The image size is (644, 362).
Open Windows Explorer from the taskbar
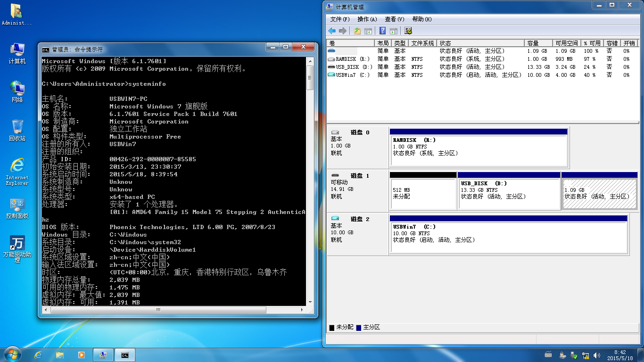[x=60, y=355]
